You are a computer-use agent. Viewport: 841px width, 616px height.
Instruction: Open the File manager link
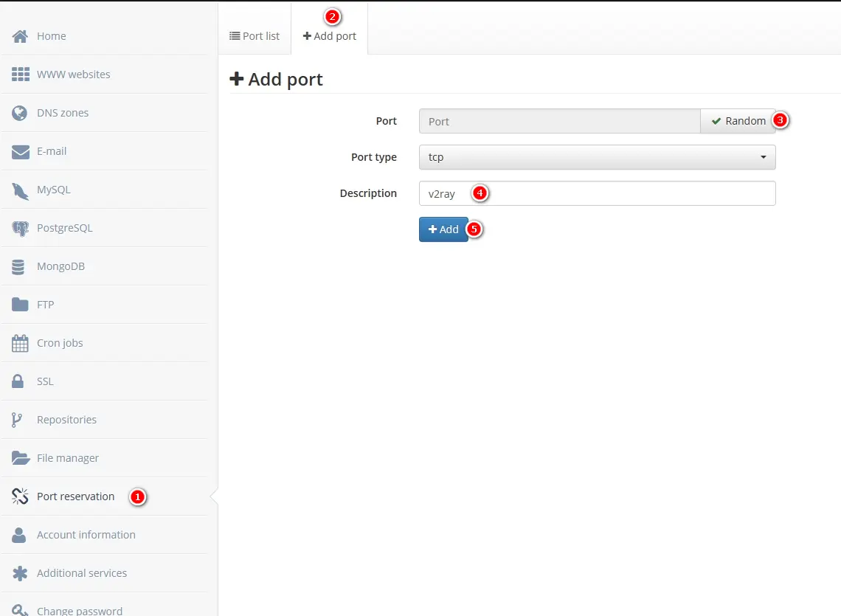click(x=67, y=458)
